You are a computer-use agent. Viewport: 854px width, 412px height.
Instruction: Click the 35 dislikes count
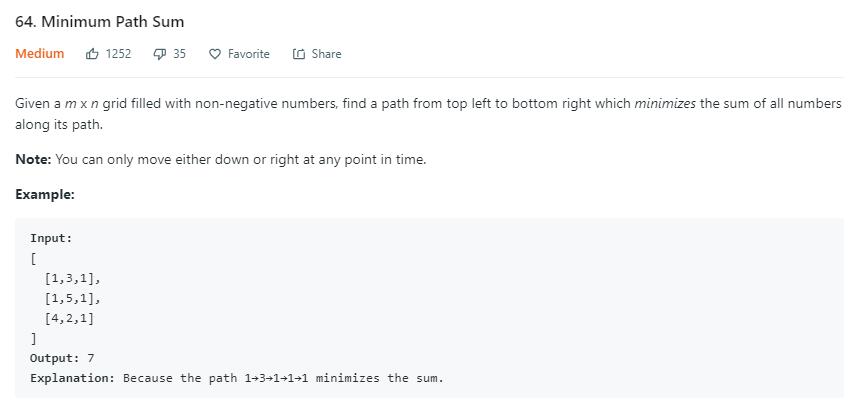179,54
